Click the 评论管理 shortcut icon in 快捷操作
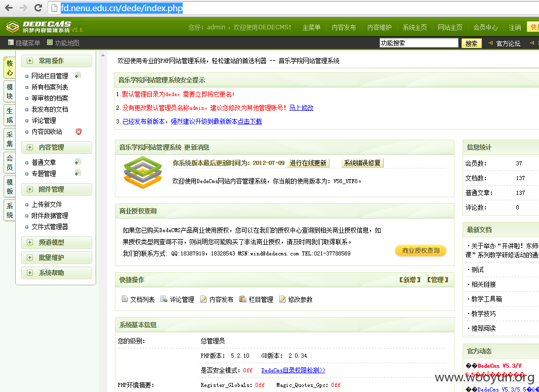 pyautogui.click(x=164, y=299)
